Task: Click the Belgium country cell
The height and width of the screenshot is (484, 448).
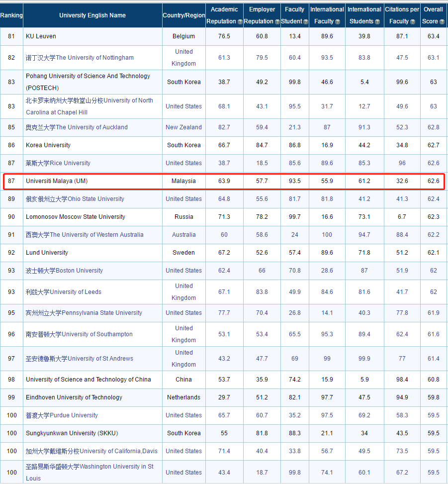Action: pos(184,36)
